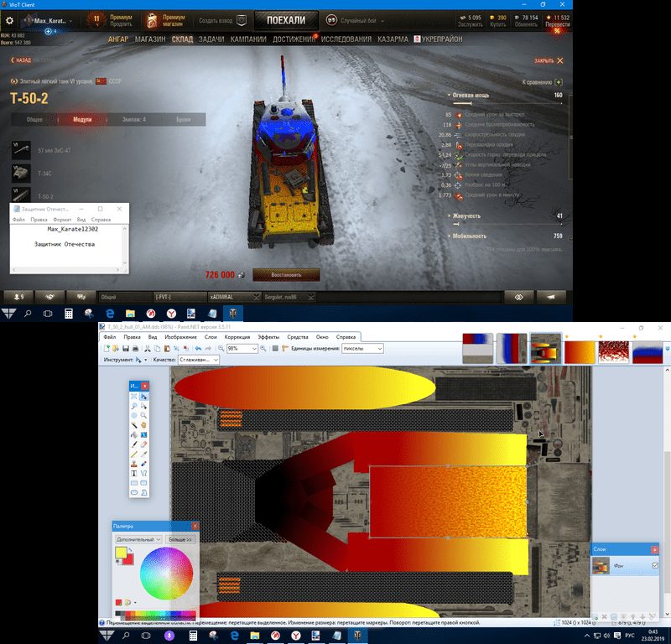
Task: Open WoT settings gear icon
Action: [9, 20]
